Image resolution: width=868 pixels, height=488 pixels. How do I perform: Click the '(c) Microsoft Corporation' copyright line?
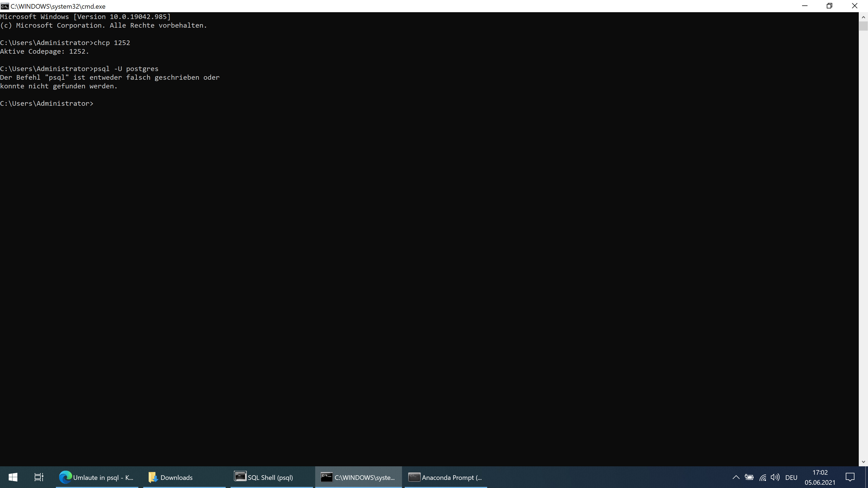pyautogui.click(x=103, y=25)
